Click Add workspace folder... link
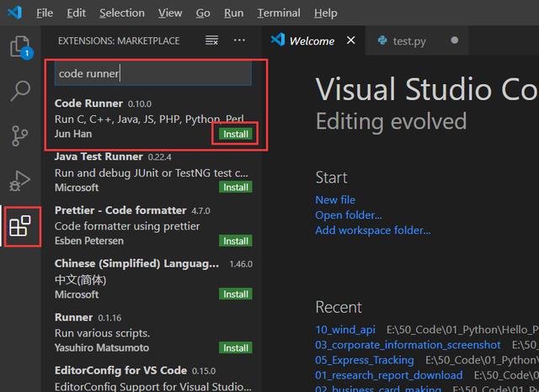Image resolution: width=539 pixels, height=392 pixels. click(372, 230)
